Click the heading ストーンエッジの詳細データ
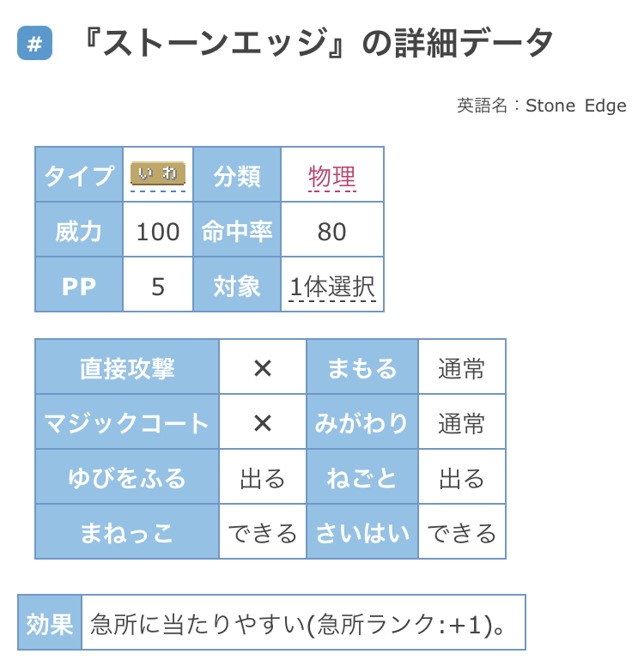This screenshot has height=672, width=644. (x=318, y=43)
